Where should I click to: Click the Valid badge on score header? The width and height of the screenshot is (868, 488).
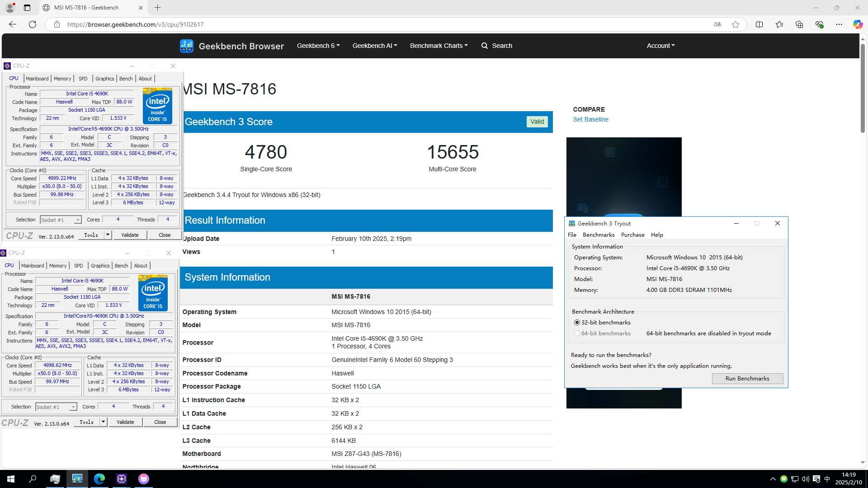[537, 122]
